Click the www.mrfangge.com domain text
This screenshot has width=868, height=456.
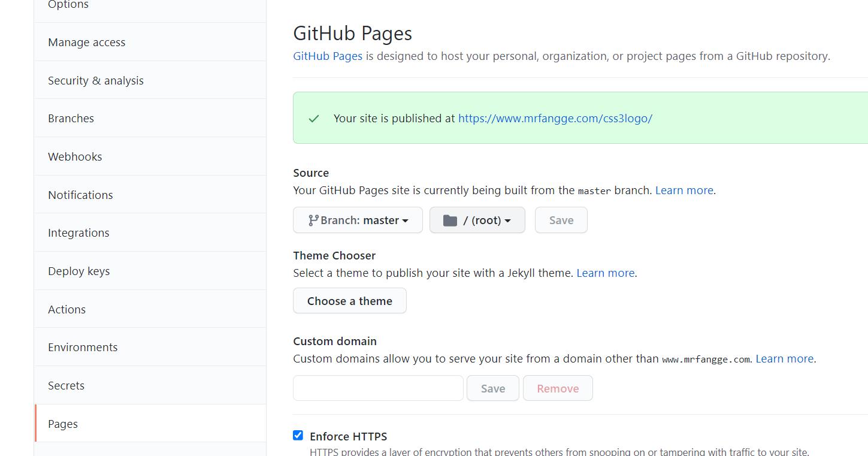pyautogui.click(x=706, y=360)
